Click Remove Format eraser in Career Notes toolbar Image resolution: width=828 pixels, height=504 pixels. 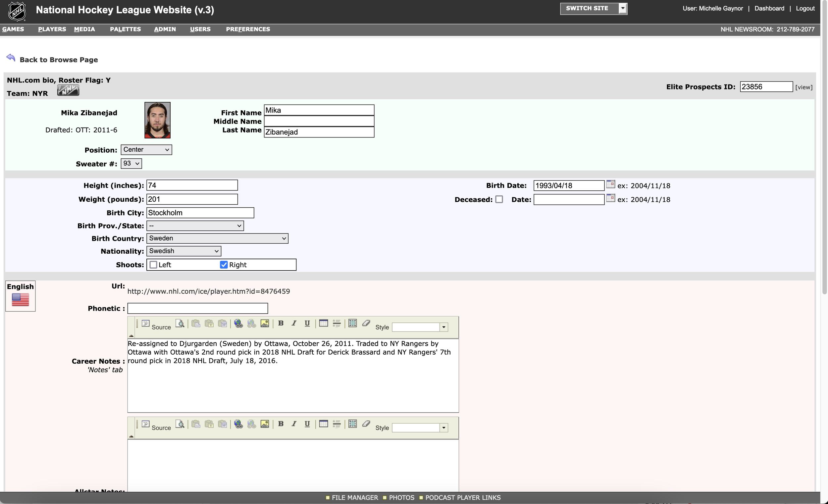pos(366,323)
